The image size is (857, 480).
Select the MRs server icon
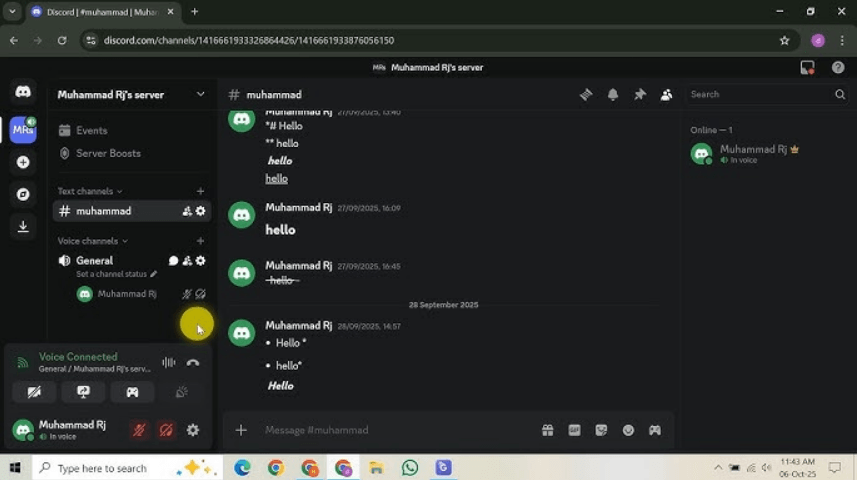tap(23, 130)
